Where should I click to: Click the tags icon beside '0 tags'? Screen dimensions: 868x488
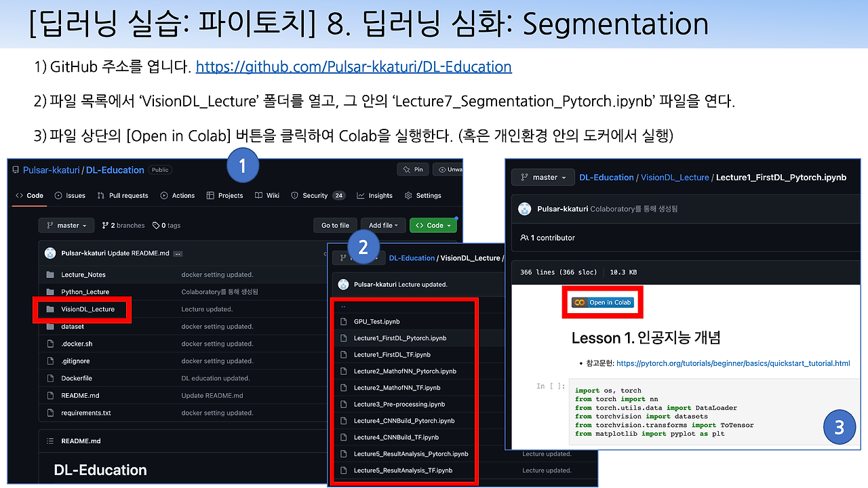[x=156, y=225]
